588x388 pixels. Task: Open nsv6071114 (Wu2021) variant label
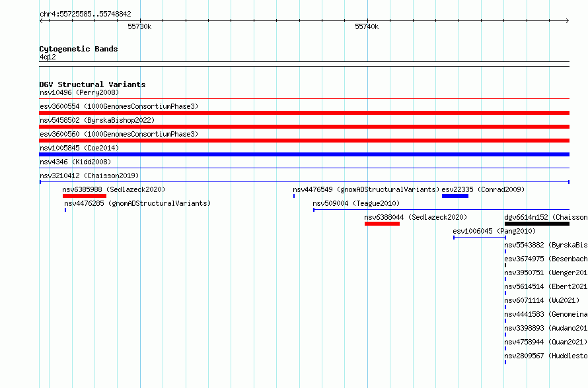point(542,300)
